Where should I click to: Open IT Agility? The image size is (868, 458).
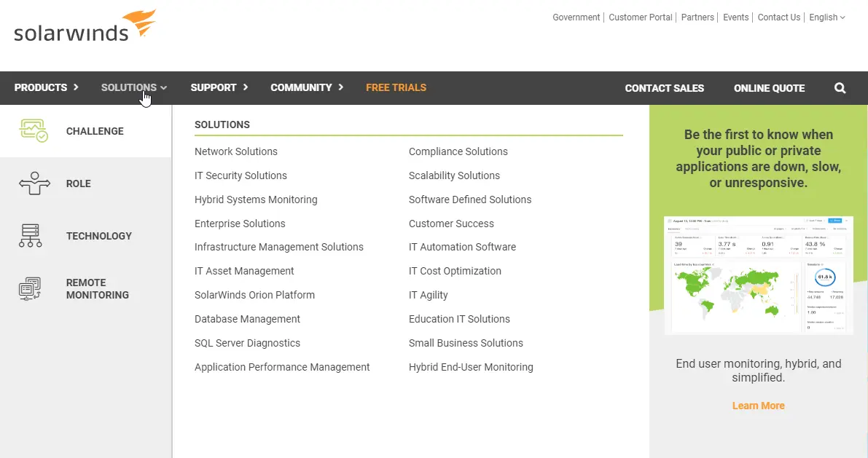(429, 295)
